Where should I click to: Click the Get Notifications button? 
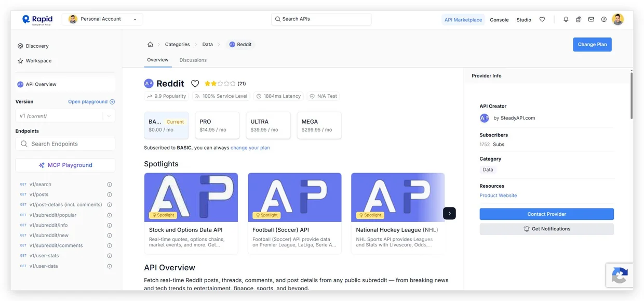click(x=546, y=229)
